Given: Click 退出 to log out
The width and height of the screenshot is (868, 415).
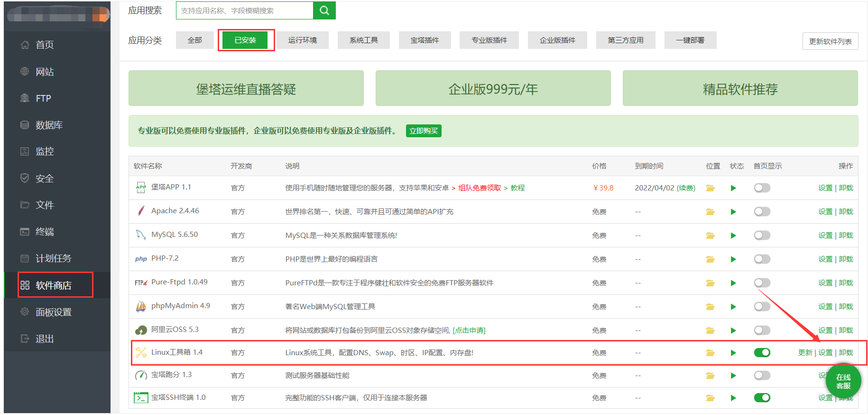Looking at the screenshot, I should [x=57, y=339].
